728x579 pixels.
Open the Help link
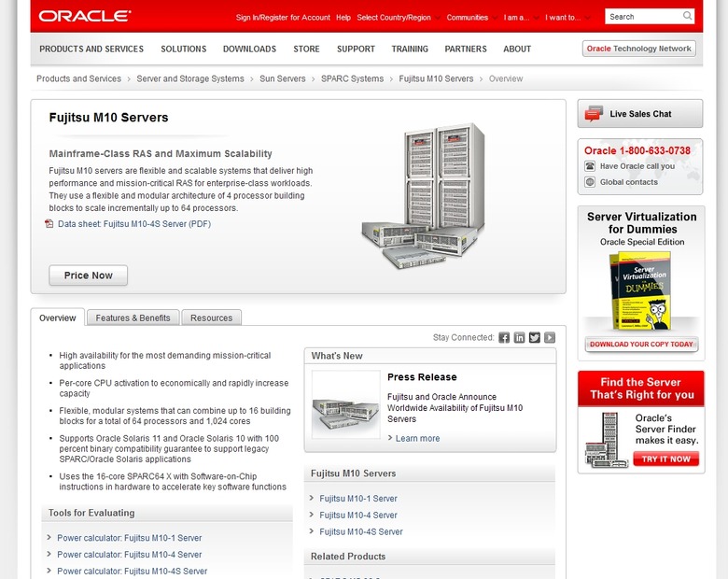[x=343, y=17]
